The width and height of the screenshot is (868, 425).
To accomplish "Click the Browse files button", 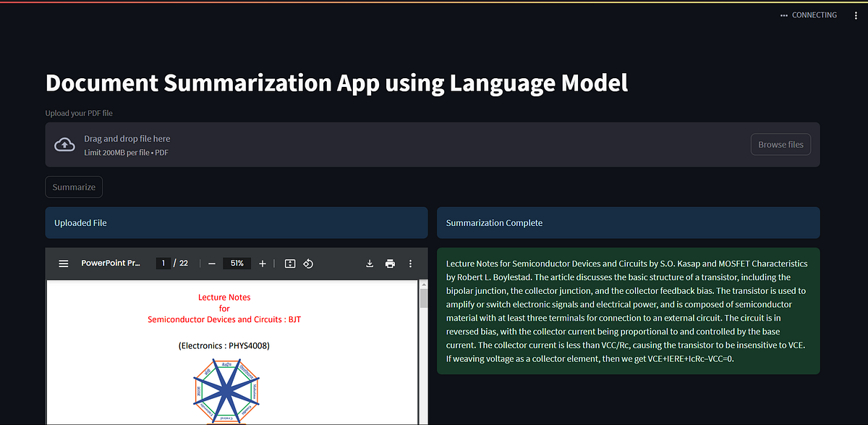I will [x=780, y=144].
